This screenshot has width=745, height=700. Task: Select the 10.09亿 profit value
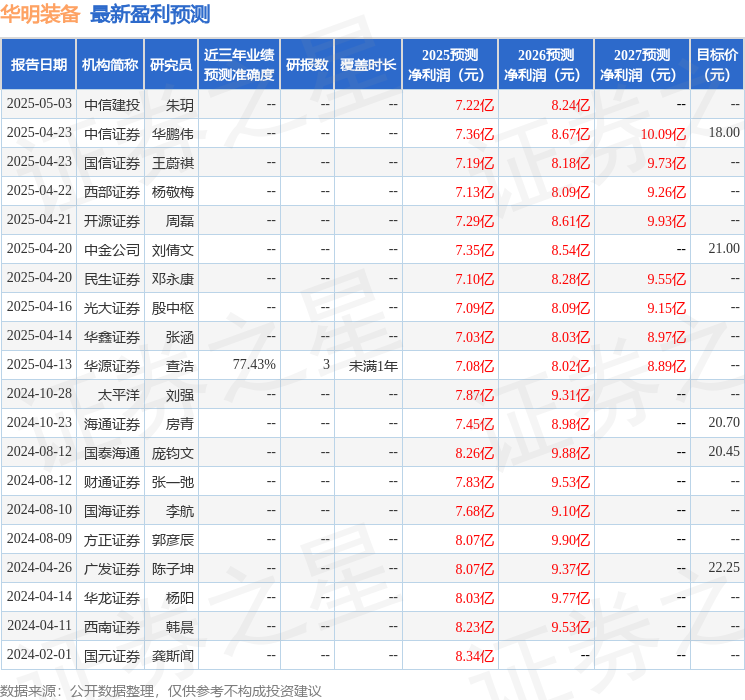point(663,134)
